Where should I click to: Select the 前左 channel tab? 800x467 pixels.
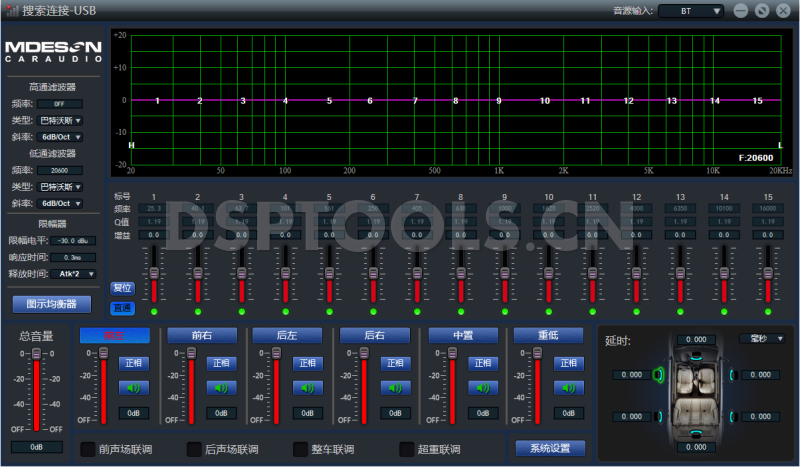coord(115,335)
